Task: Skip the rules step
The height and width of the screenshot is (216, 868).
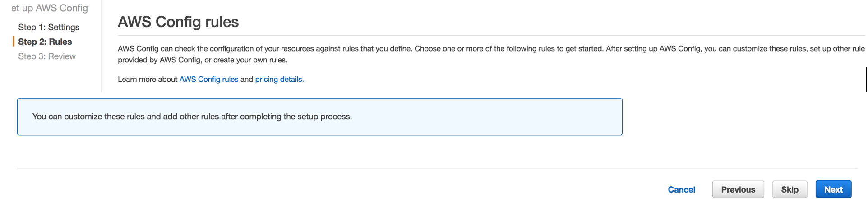Action: click(790, 189)
